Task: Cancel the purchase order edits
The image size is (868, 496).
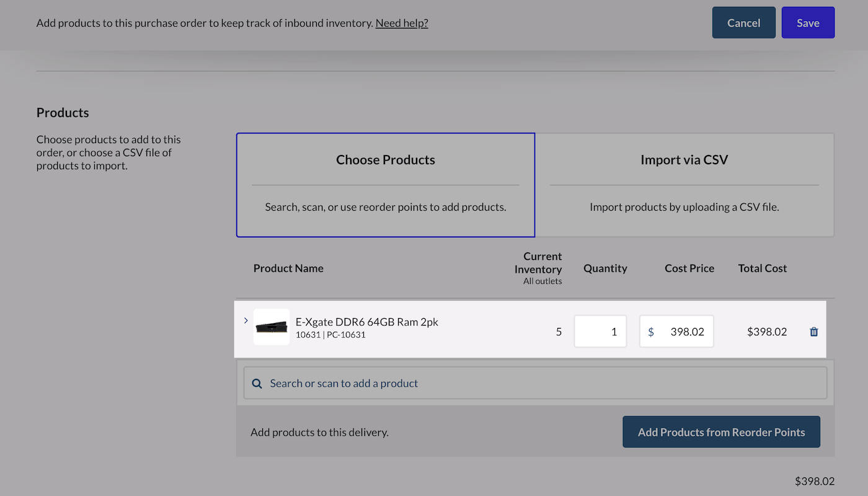Action: coord(743,23)
